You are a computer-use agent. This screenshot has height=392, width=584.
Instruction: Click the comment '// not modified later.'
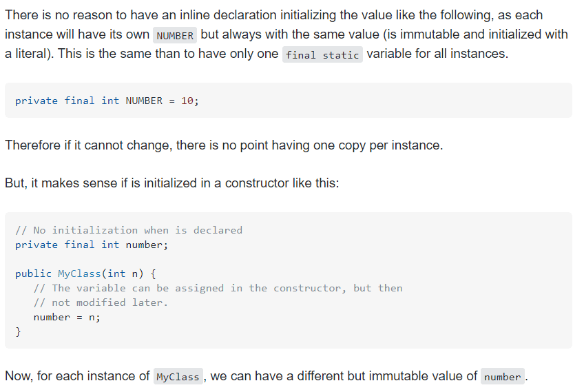(x=101, y=302)
